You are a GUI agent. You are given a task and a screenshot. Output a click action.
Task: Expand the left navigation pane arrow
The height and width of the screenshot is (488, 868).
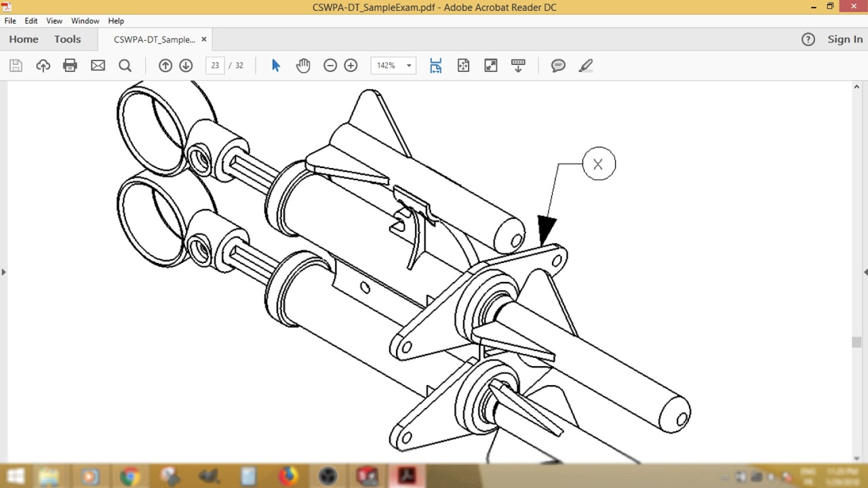tap(4, 272)
